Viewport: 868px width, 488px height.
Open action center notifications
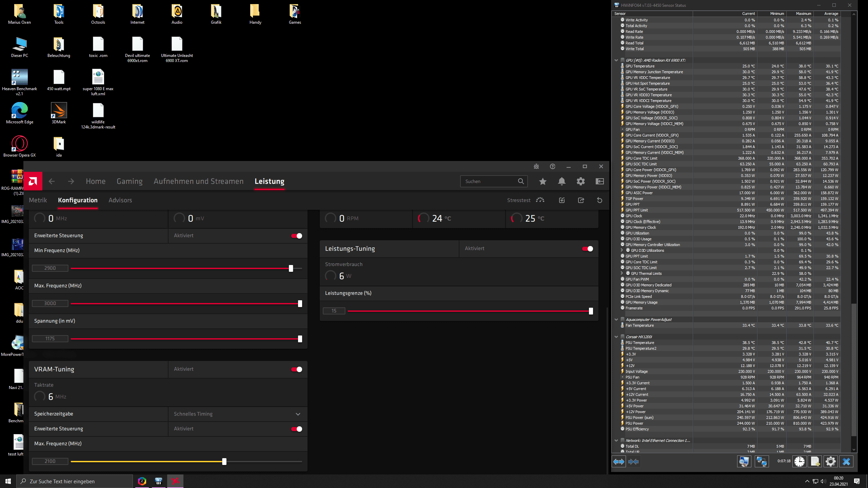[x=857, y=481]
